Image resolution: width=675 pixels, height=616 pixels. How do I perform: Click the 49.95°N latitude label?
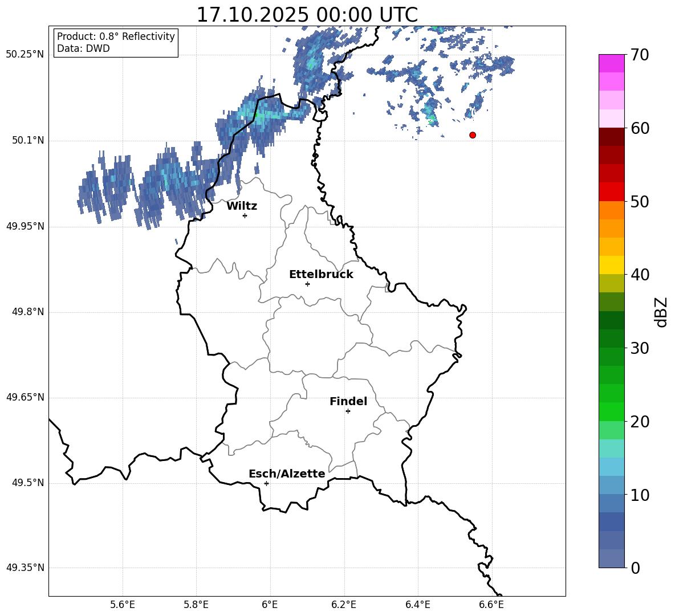(25, 226)
